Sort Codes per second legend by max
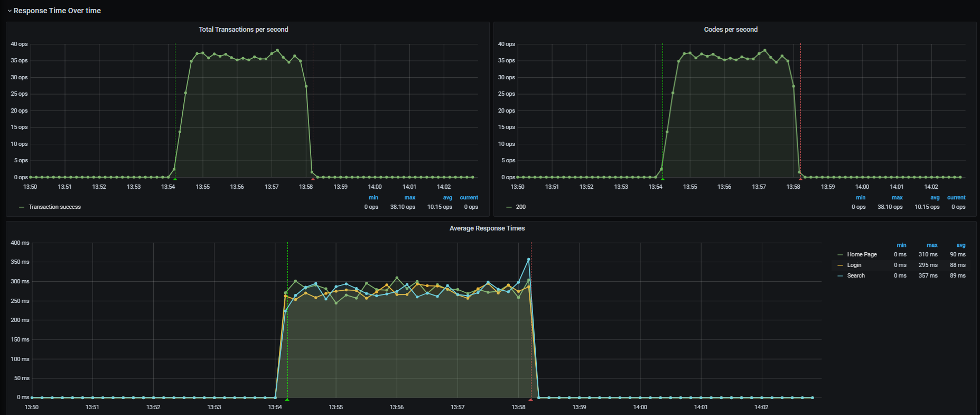The width and height of the screenshot is (980, 415). pos(897,198)
